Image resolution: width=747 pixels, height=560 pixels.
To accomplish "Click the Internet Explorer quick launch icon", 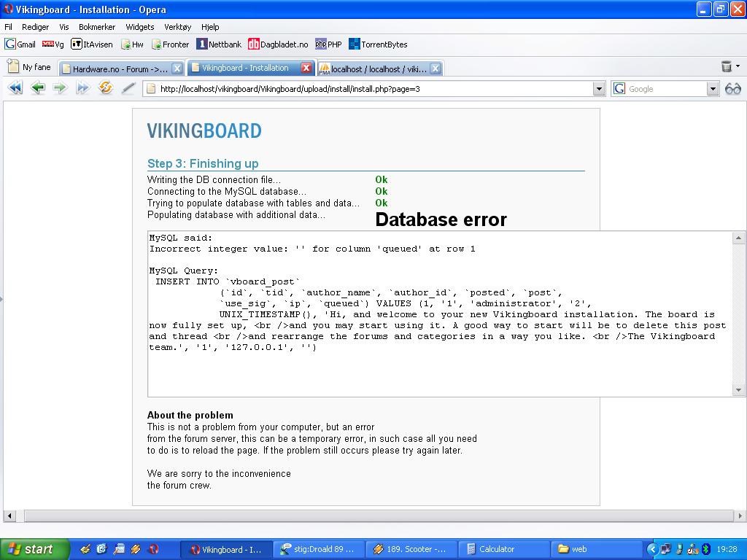I will [x=101, y=549].
